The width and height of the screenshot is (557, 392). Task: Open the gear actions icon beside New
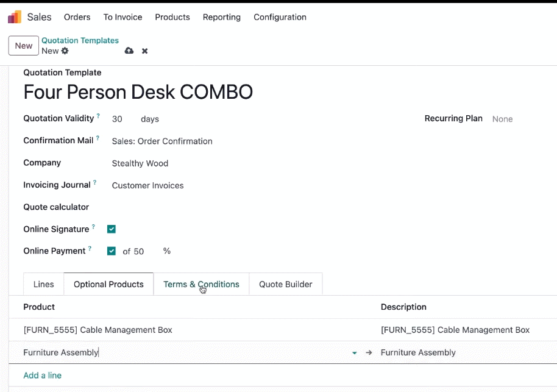pos(65,51)
